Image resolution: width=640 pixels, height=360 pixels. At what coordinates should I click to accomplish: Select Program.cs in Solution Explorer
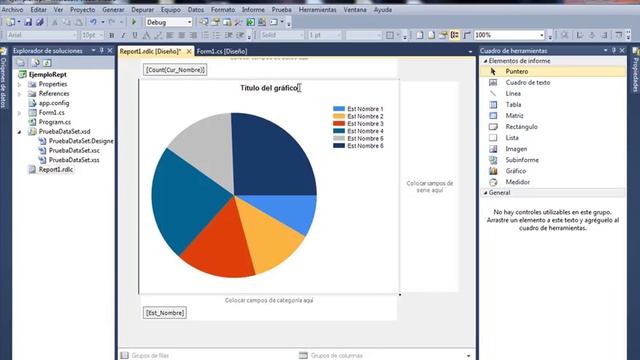55,122
